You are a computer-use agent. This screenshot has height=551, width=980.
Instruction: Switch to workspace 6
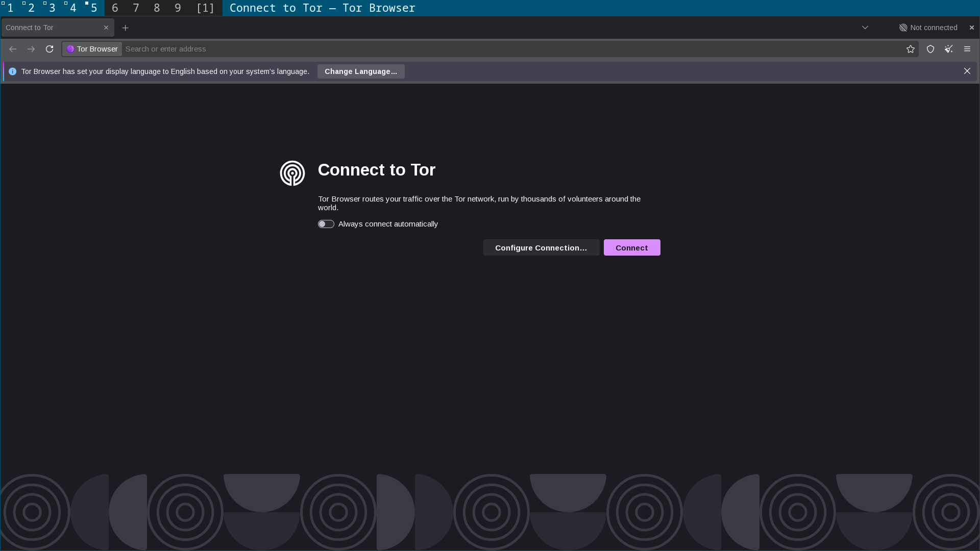click(x=115, y=8)
